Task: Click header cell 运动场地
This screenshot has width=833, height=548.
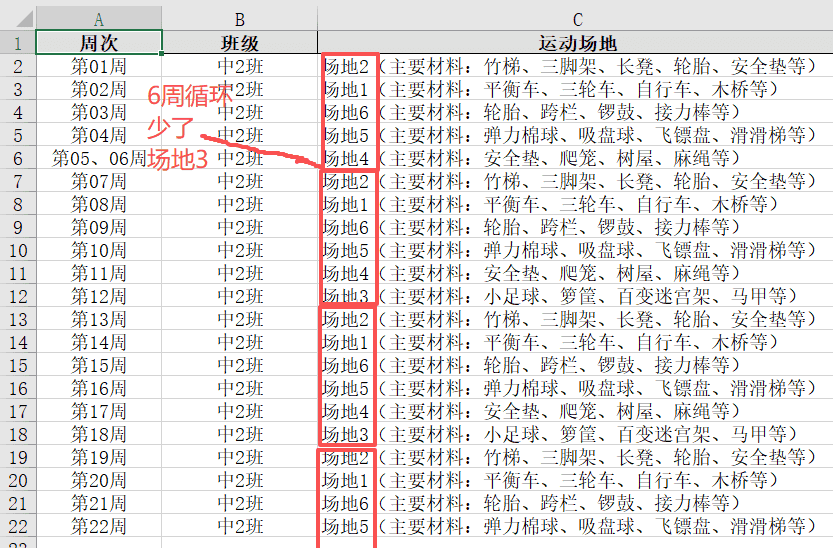Action: point(575,42)
